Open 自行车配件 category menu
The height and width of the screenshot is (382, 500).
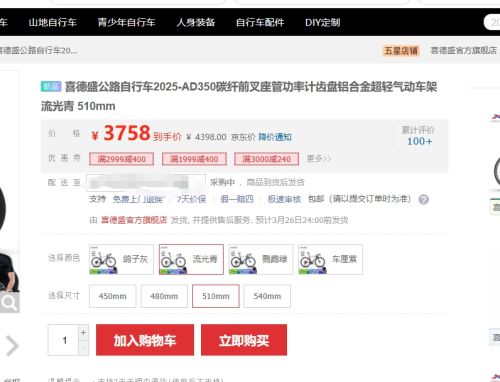(x=260, y=22)
